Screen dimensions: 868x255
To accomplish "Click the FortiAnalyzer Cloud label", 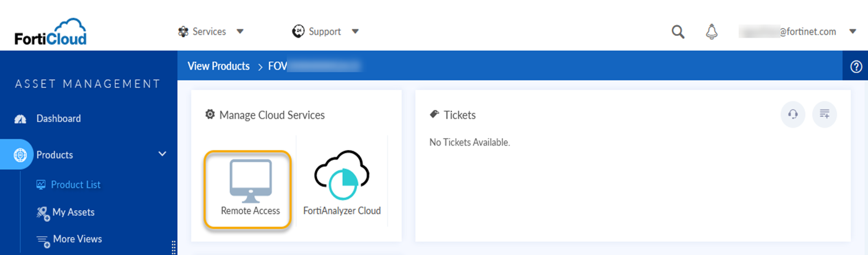I will 342,211.
